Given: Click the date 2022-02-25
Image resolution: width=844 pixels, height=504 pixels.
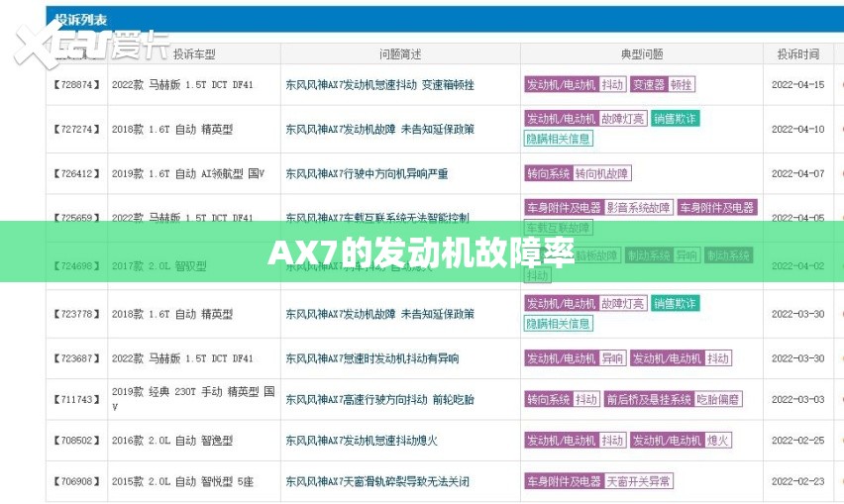Looking at the screenshot, I should pos(797,441).
